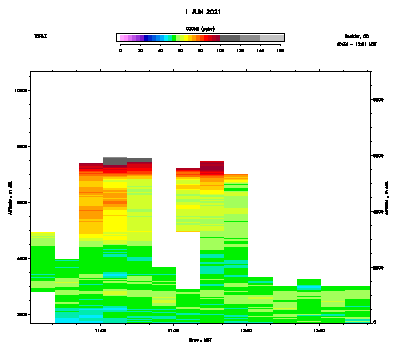This screenshot has height=360, width=400.
Task: Click the light gray end of the color bar
Action: point(272,38)
